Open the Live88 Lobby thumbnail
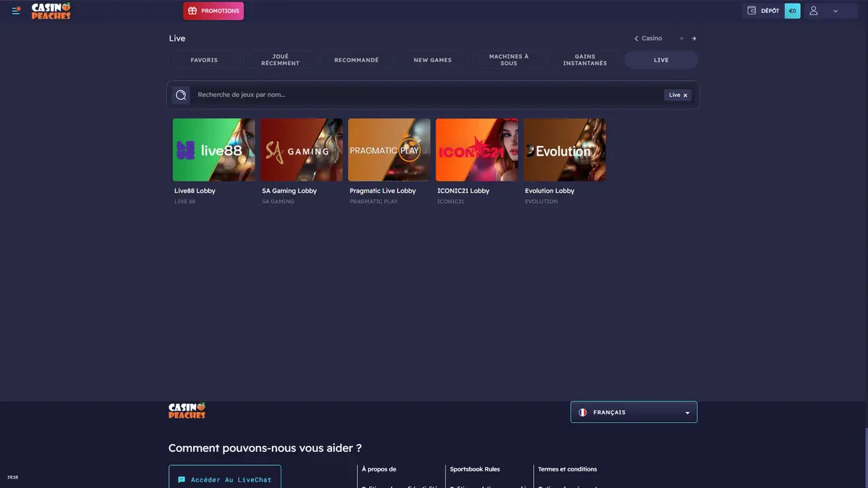 click(213, 150)
